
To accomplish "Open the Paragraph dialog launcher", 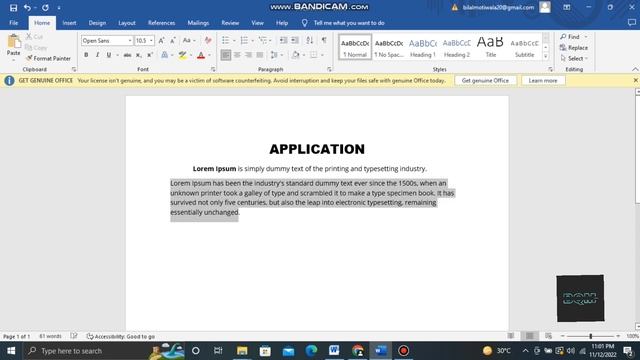I will click(x=329, y=69).
